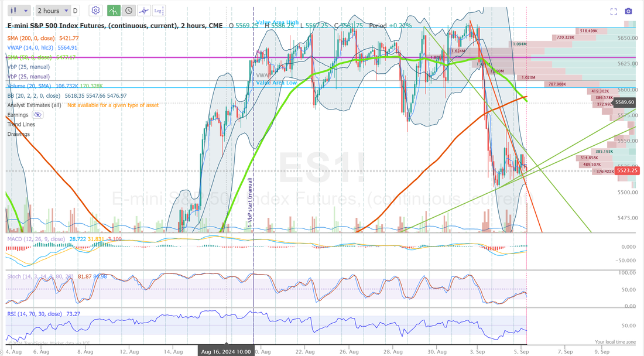Select MACD (12, 26, 9, close) label
This screenshot has height=356, width=644.
click(x=36, y=239)
